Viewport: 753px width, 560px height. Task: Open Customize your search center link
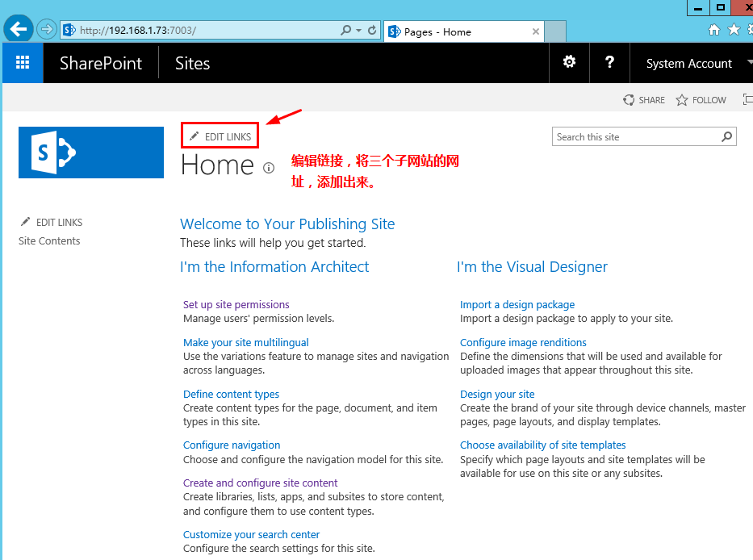251,534
